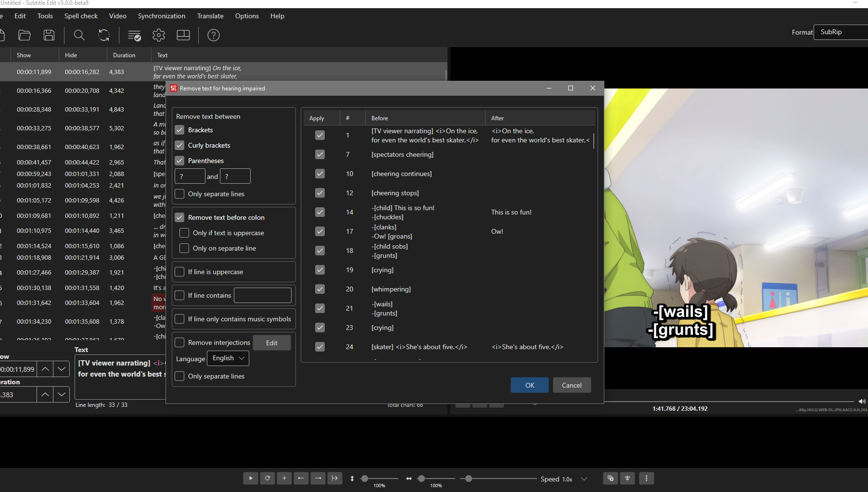This screenshot has width=868, height=492.
Task: Cancel the hearing impaired dialog
Action: [572, 385]
